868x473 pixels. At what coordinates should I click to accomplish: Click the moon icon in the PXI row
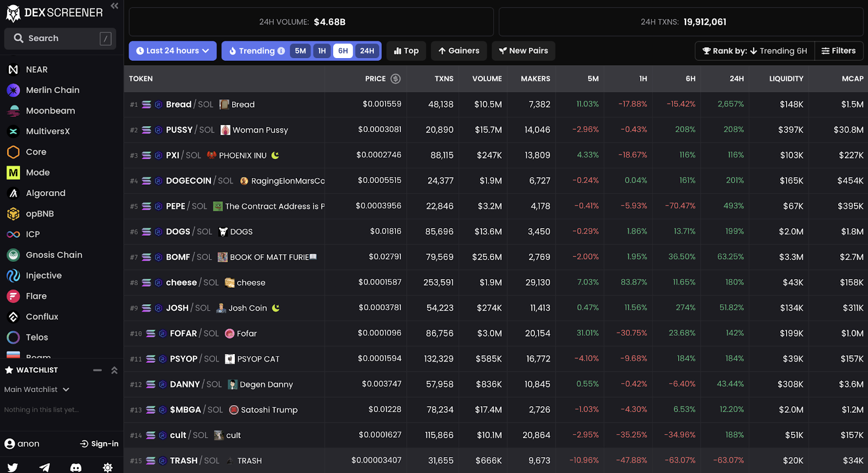point(275,155)
